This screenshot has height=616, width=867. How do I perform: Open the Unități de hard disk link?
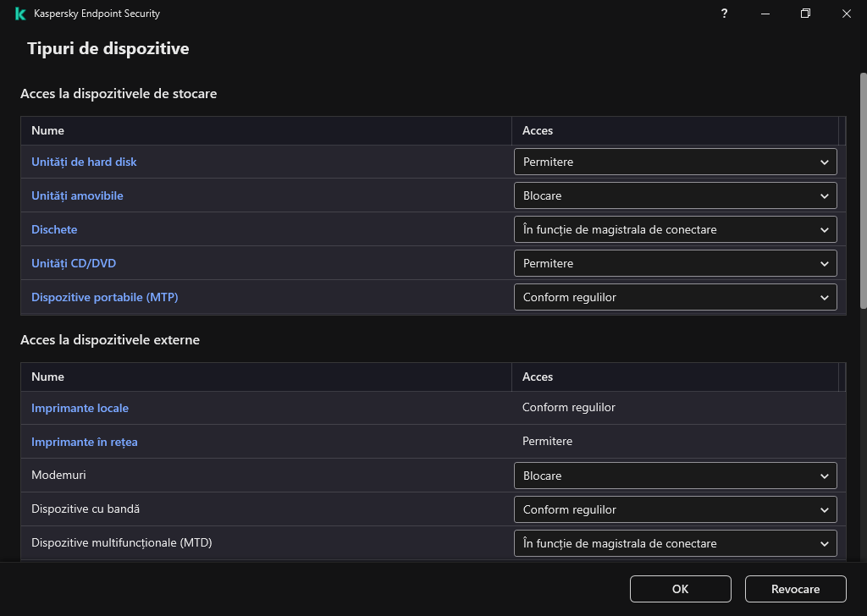coord(84,162)
